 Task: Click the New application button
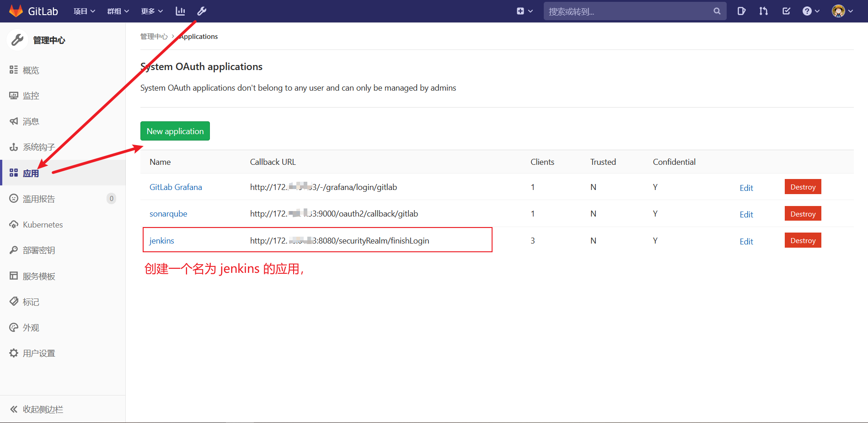click(x=175, y=131)
